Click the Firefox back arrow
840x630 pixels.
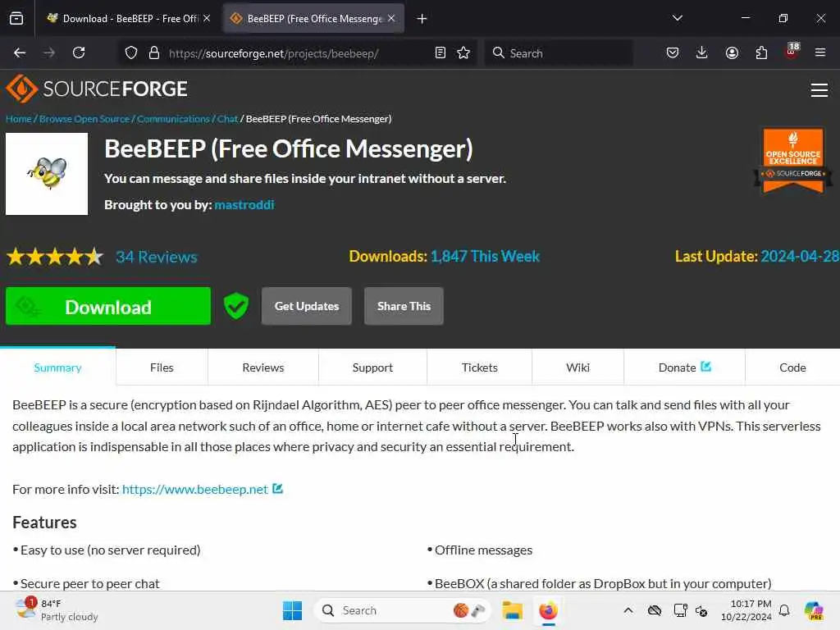tap(20, 52)
